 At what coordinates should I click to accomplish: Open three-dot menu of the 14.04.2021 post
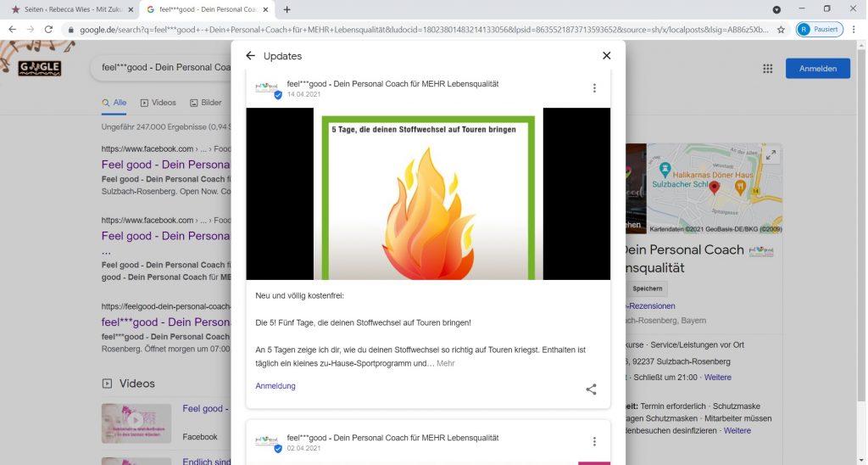(594, 88)
